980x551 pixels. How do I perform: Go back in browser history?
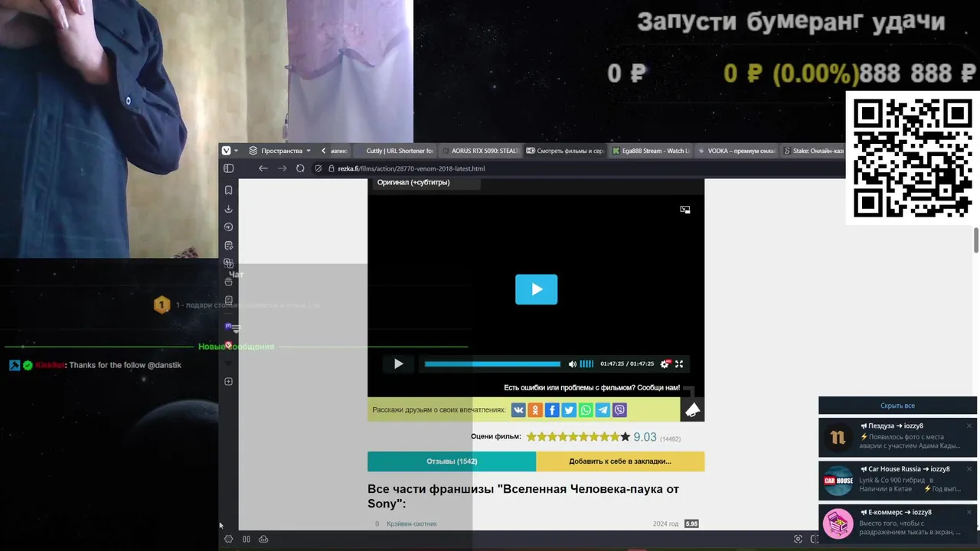[x=263, y=168]
